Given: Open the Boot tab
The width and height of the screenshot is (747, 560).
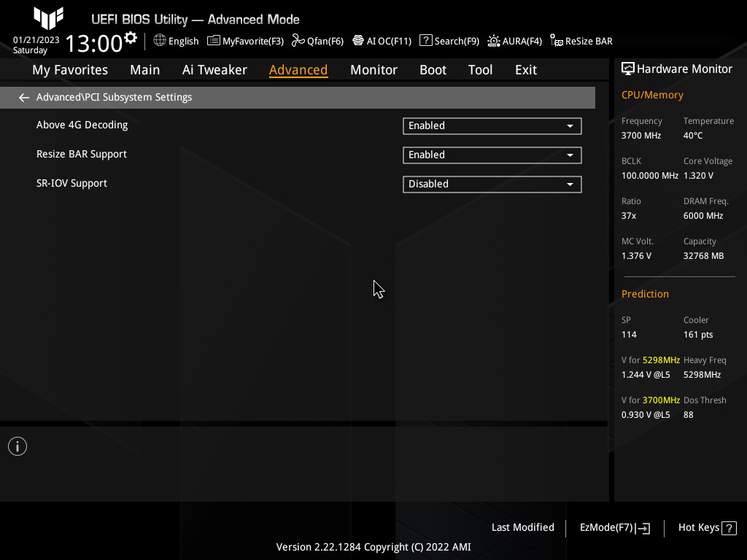Looking at the screenshot, I should point(433,70).
